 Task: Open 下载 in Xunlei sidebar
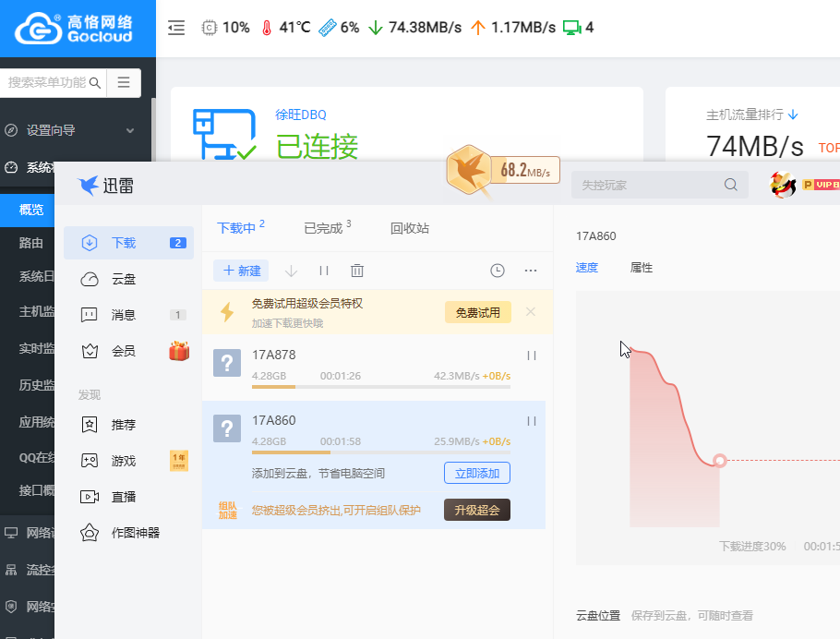128,243
